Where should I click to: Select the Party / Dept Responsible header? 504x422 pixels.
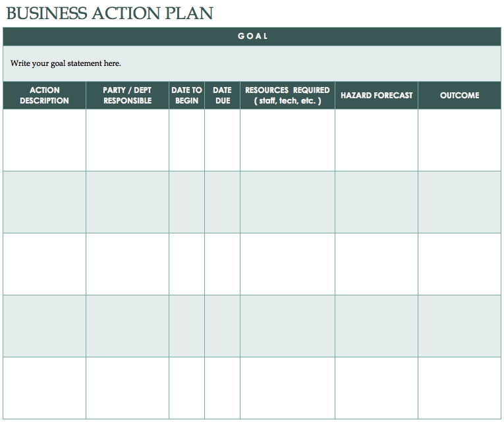(x=127, y=96)
